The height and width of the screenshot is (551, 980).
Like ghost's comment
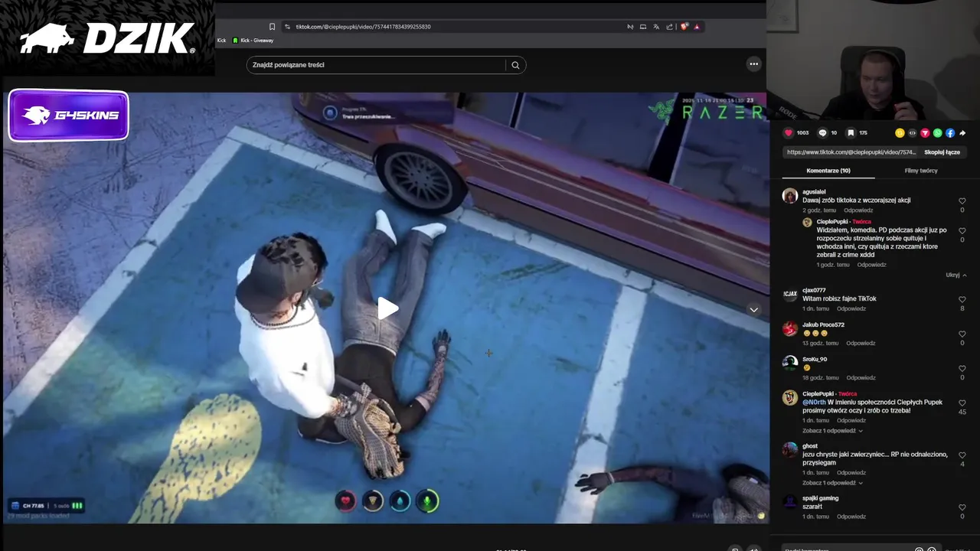(962, 455)
